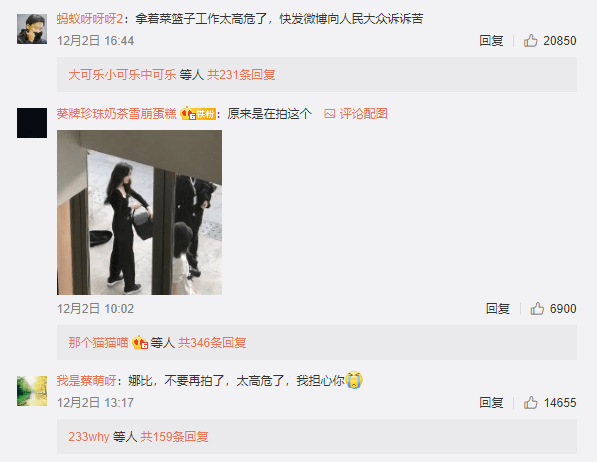Viewport: 597px width, 462px height.
Task: Expand 共159条回复 thread
Action: [x=174, y=436]
